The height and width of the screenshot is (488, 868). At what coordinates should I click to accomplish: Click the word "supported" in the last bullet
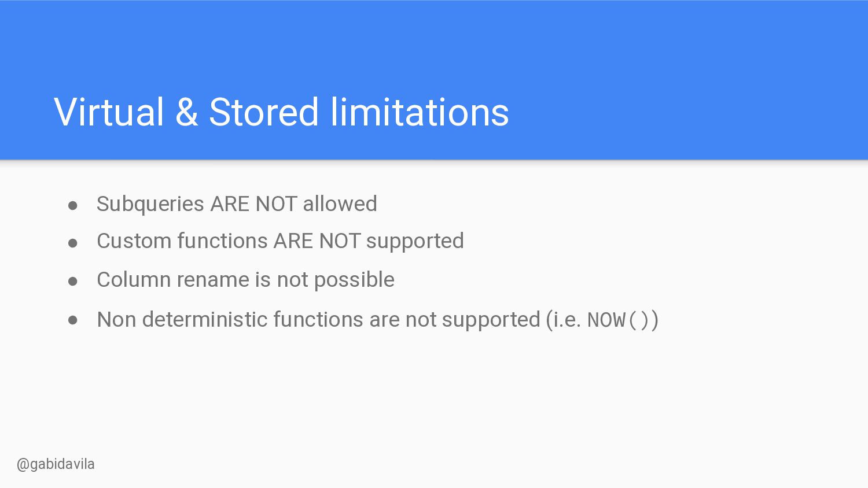[491, 320]
